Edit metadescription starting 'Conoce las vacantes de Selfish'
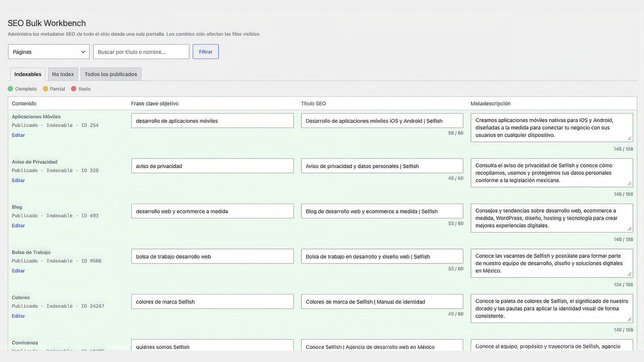644x362 pixels. click(552, 263)
